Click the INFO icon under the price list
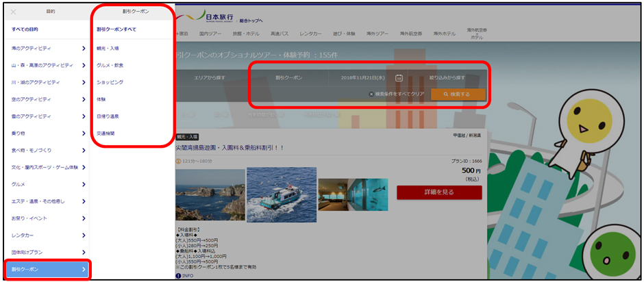This screenshot has width=644, height=282. (179, 276)
